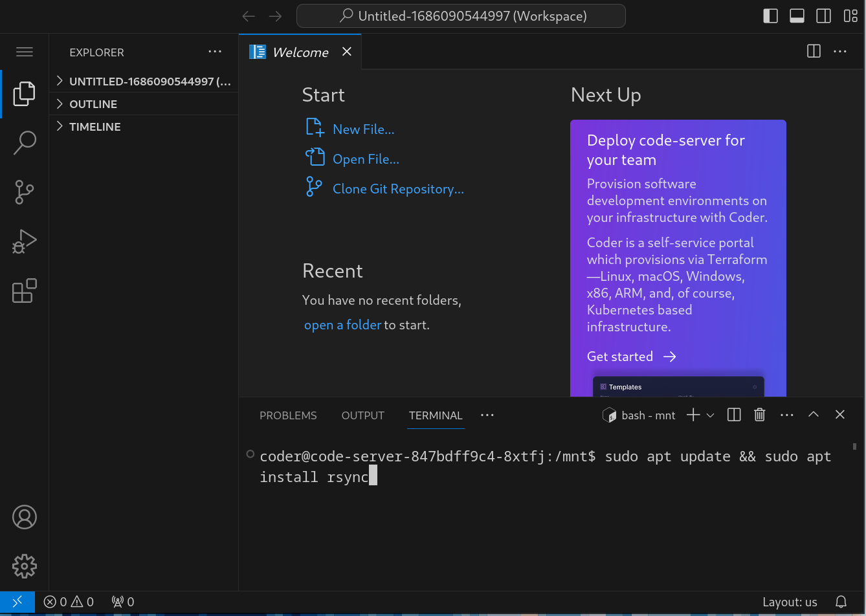Open the hamburger application menu
This screenshot has height=616, width=866.
point(25,52)
